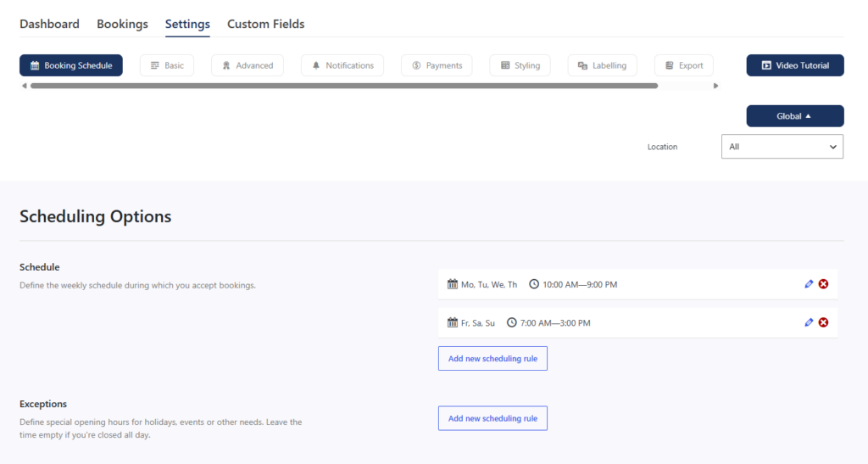Click the bell icon in Notifications
The width and height of the screenshot is (868, 464).
point(316,65)
